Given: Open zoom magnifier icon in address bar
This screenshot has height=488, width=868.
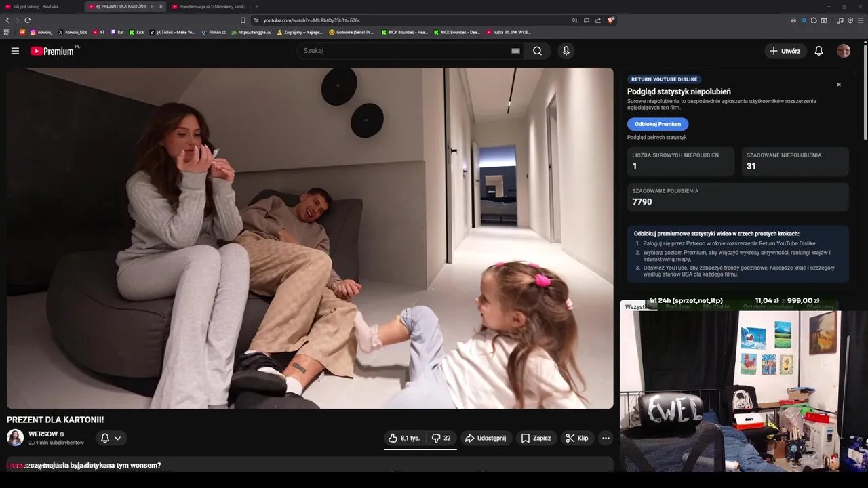Looking at the screenshot, I should (575, 20).
